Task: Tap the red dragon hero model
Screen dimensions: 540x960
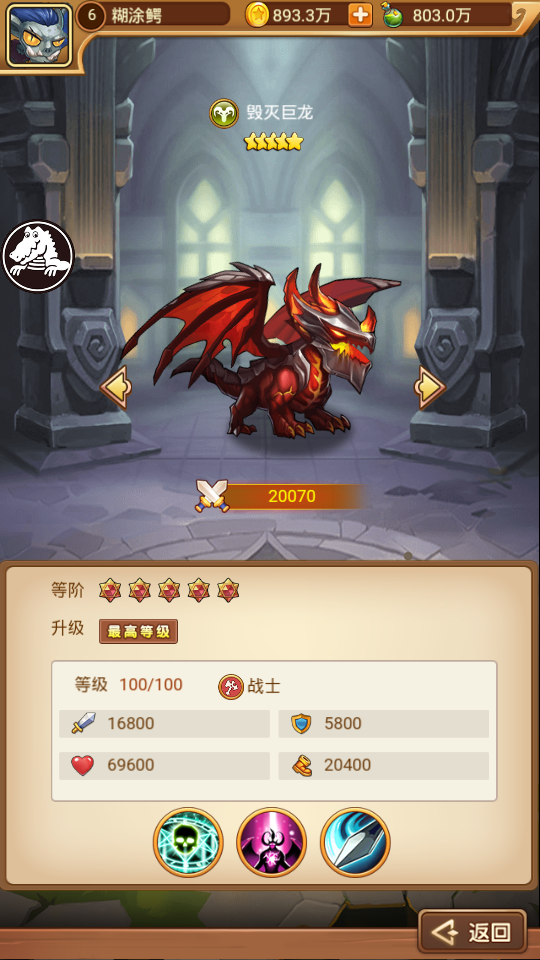Action: [x=262, y=350]
